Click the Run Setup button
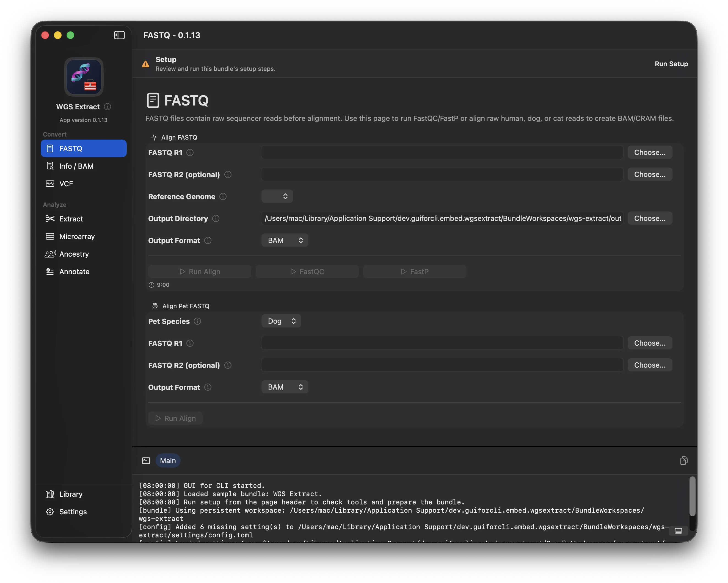Viewport: 728px width, 583px height. 671,64
